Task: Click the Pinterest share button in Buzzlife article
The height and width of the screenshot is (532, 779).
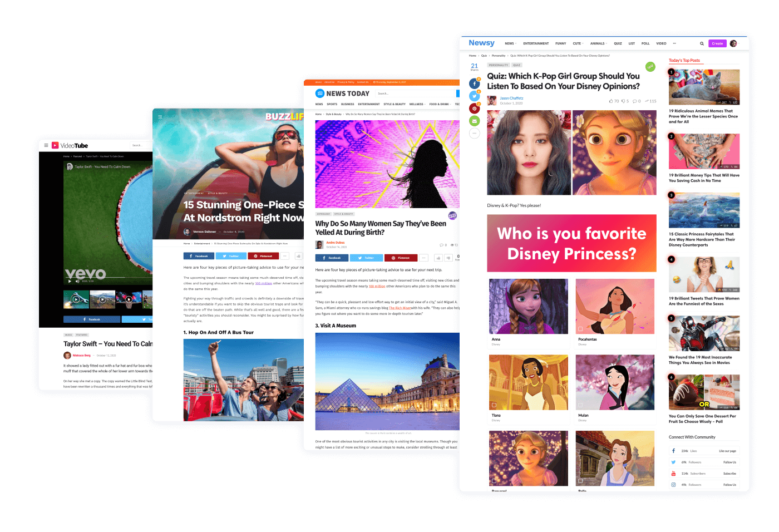Action: pos(263,256)
